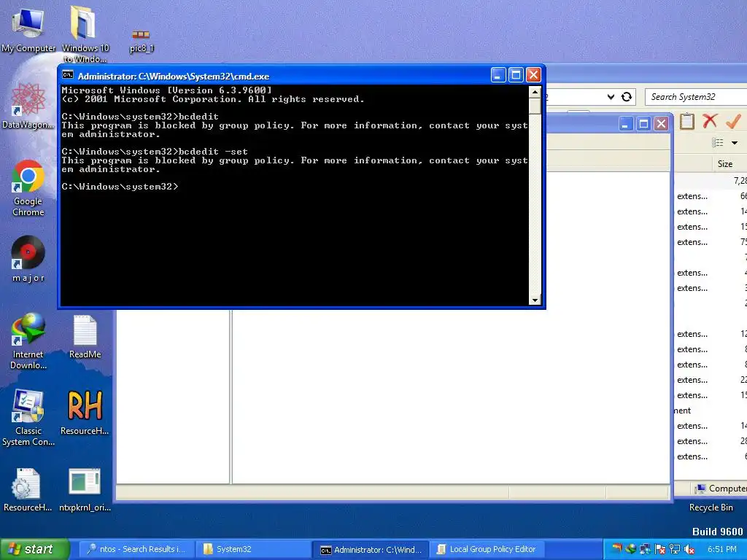Switch to System32 taskbar button

pos(253,549)
